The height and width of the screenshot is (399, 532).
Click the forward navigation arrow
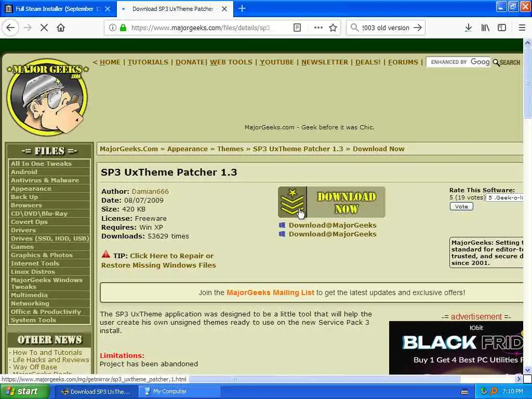28,28
